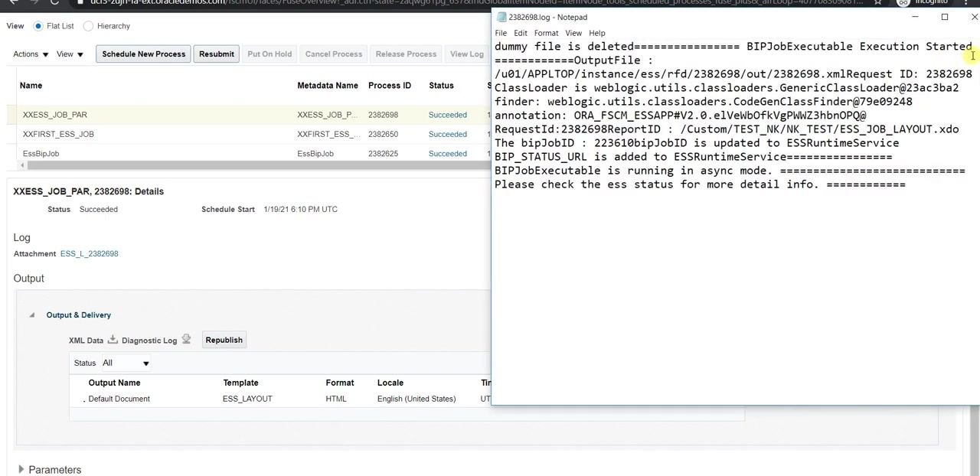Open Notepad Format menu
Viewport: 980px width, 476px height.
point(546,33)
